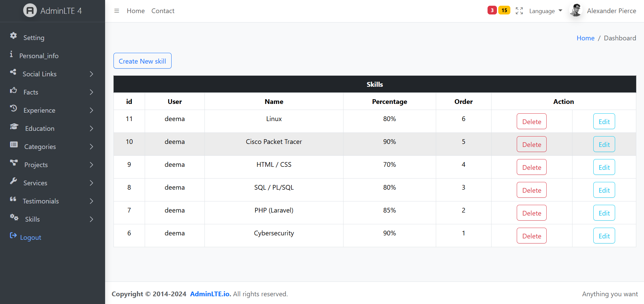Click the Services wrench icon
Image resolution: width=644 pixels, height=304 pixels.
pyautogui.click(x=13, y=181)
